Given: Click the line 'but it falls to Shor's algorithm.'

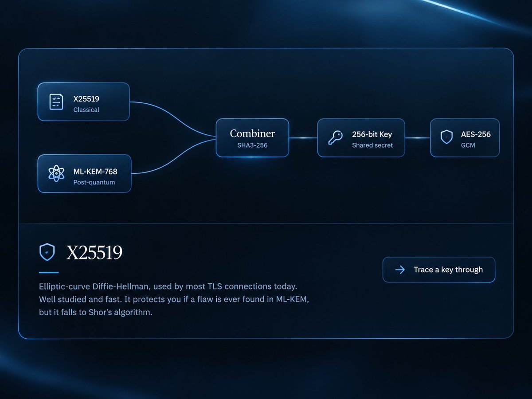Looking at the screenshot, I should 95,312.
